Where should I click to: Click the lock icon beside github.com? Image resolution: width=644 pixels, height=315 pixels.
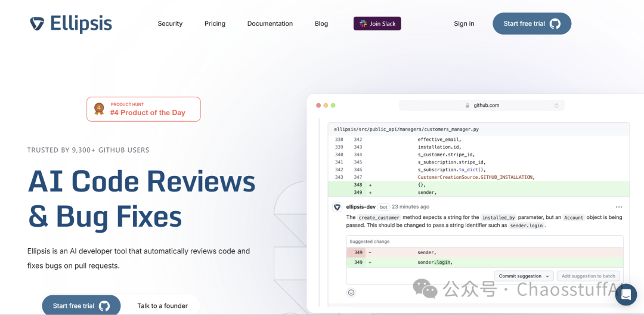click(467, 106)
